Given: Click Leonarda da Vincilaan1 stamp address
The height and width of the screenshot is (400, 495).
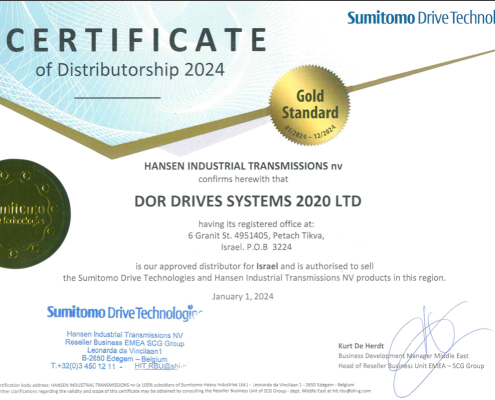Looking at the screenshot, I should (125, 351).
